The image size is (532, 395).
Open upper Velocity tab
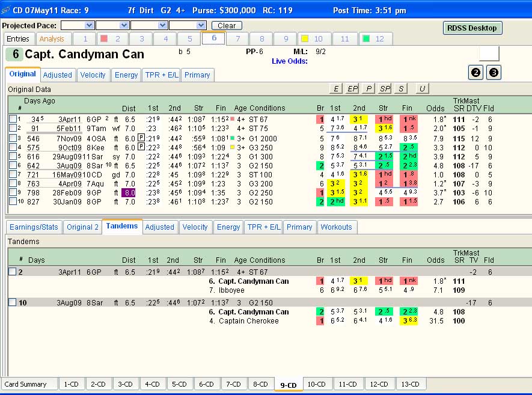point(93,75)
